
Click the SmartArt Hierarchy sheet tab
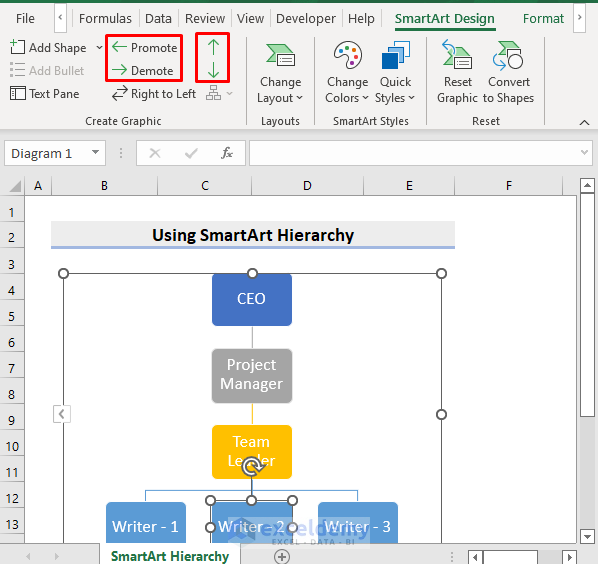(x=170, y=556)
